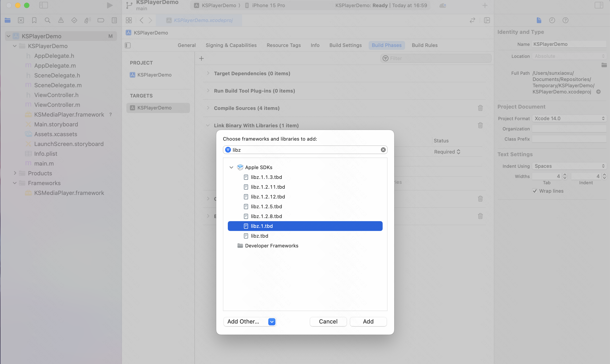Expand Run Build Tool Plug-ins section
The height and width of the screenshot is (364, 610).
[x=208, y=91]
